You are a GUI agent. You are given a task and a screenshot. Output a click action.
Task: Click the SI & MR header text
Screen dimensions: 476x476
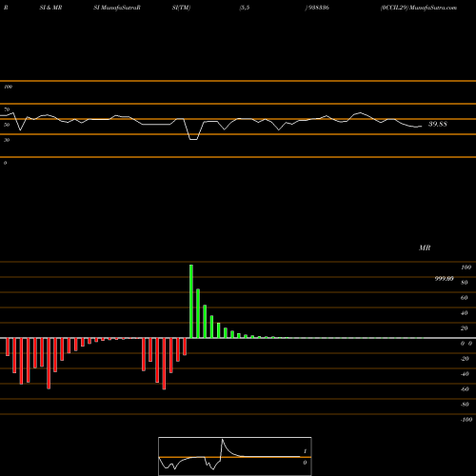coord(50,8)
